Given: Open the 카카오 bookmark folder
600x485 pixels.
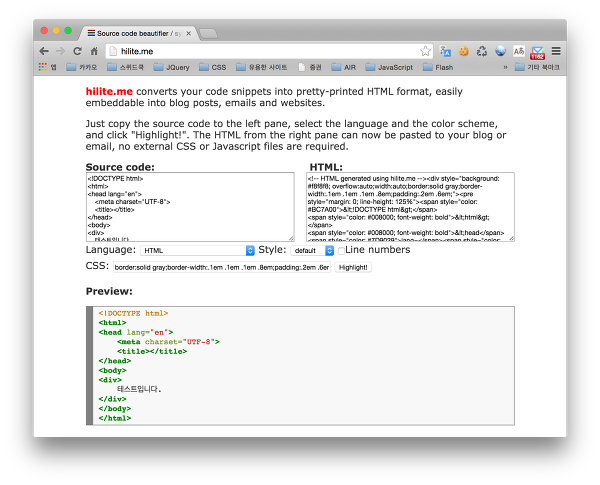Looking at the screenshot, I should [x=82, y=67].
